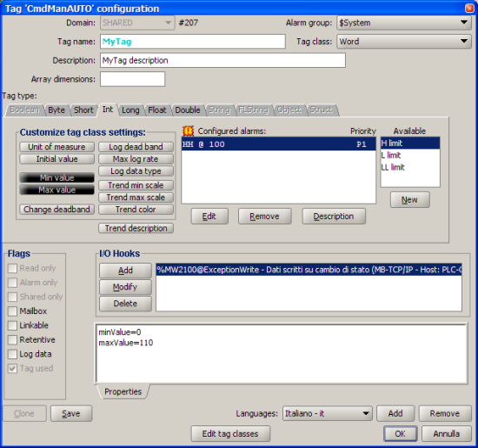The width and height of the screenshot is (478, 448).
Task: Enable the Mailbox flag checkbox
Action: tap(12, 311)
